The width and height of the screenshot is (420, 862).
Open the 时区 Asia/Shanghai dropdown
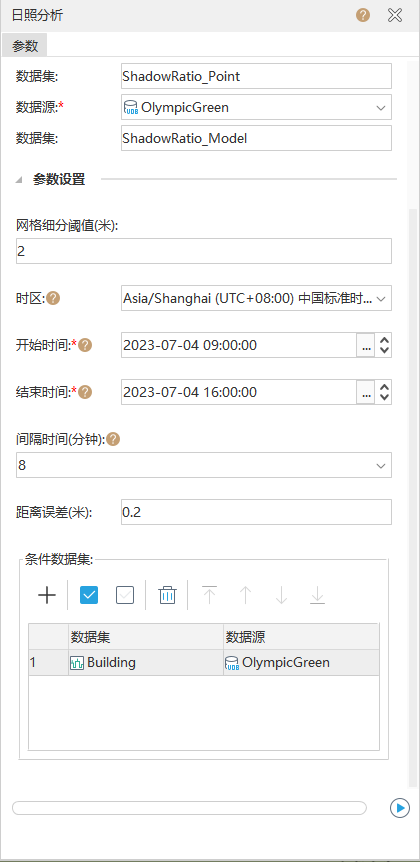tap(256, 299)
